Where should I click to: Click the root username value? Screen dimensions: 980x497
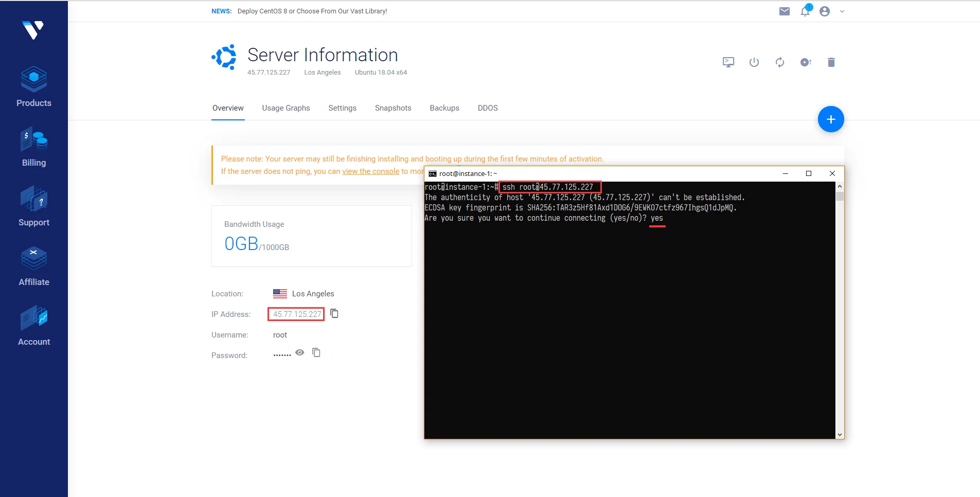click(280, 335)
